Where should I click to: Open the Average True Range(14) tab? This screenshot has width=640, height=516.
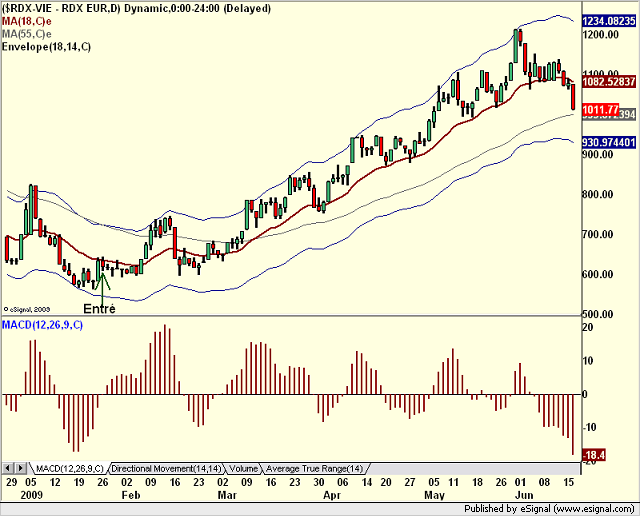pos(314,469)
